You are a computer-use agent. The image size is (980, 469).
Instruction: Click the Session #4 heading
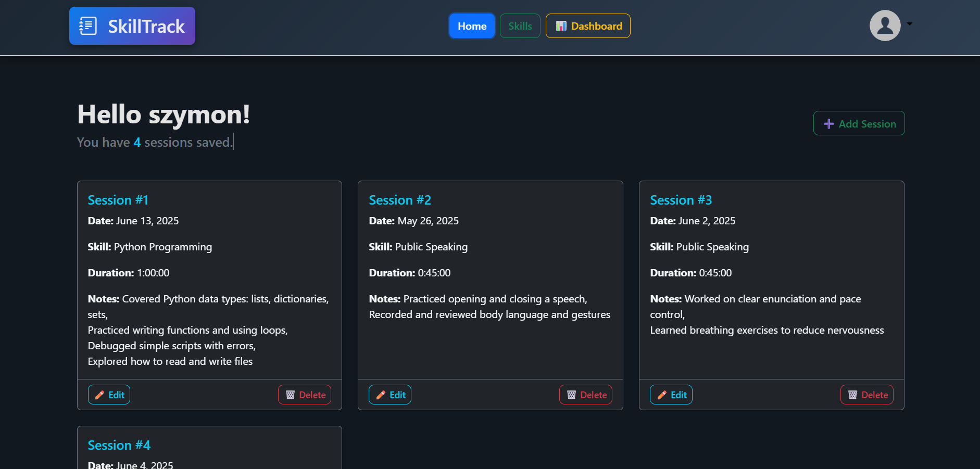[119, 445]
